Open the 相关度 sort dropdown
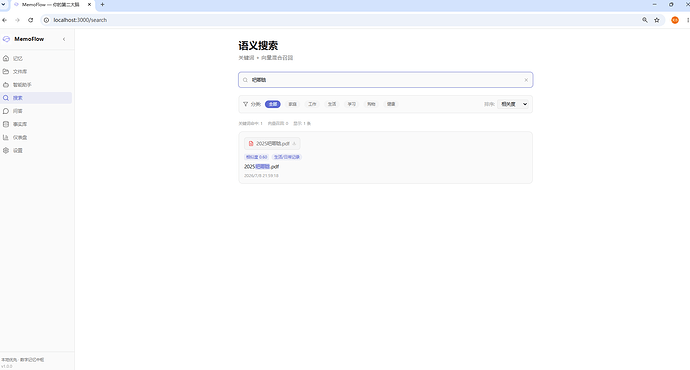This screenshot has width=690, height=370. tap(513, 104)
